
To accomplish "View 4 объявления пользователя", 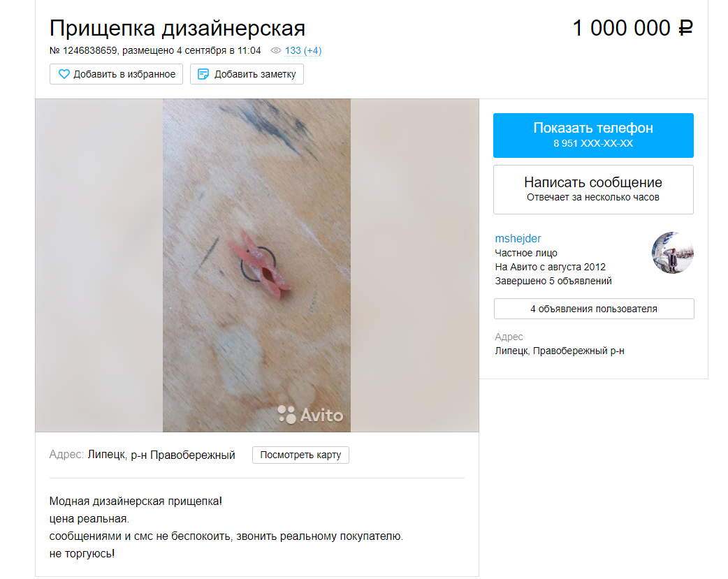I will pyautogui.click(x=594, y=309).
